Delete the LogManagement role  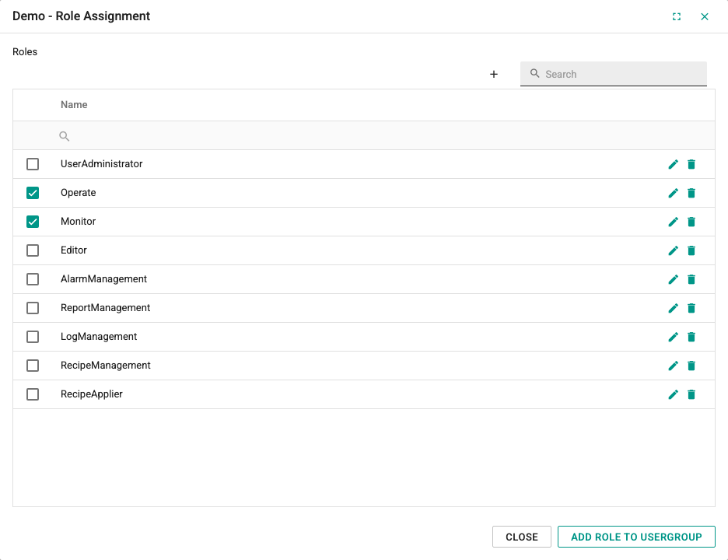(691, 337)
